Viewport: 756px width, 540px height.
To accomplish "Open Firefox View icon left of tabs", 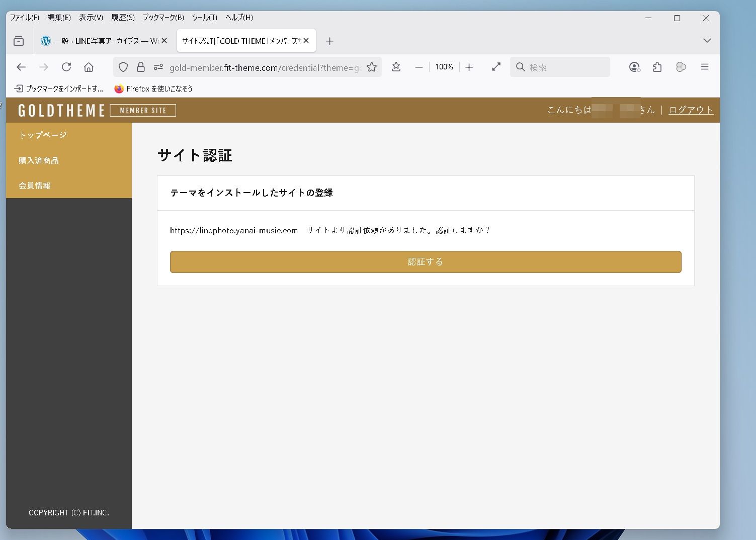I will [x=19, y=41].
